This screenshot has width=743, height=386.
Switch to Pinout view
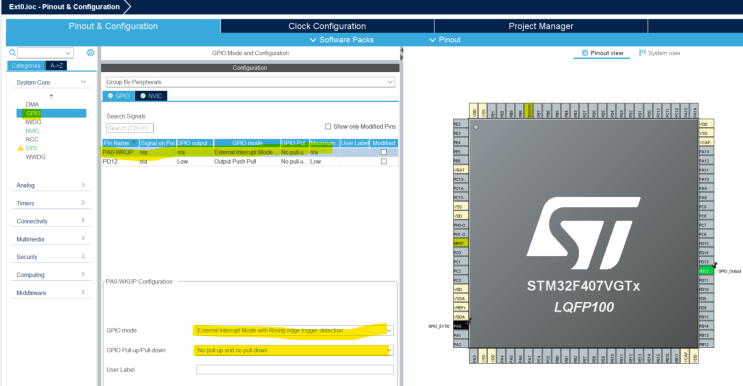click(x=602, y=53)
